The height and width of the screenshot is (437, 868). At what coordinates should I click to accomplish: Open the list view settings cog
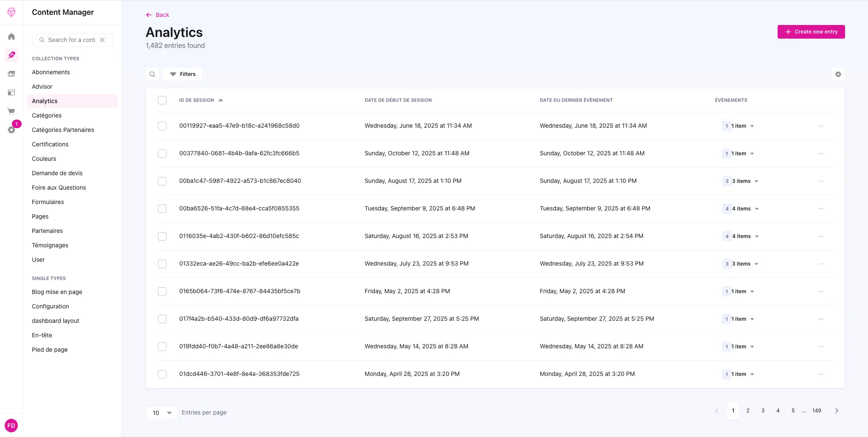(838, 74)
